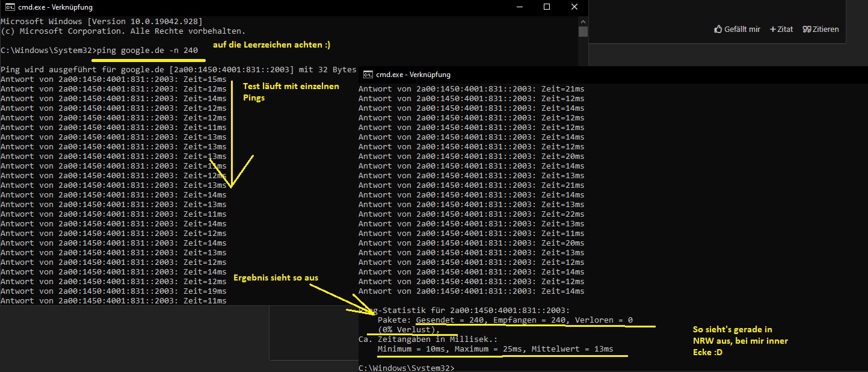868x372 pixels.
Task: Click the title 'cmd.exe - Verknüpfung' of the front window
Action: (413, 75)
